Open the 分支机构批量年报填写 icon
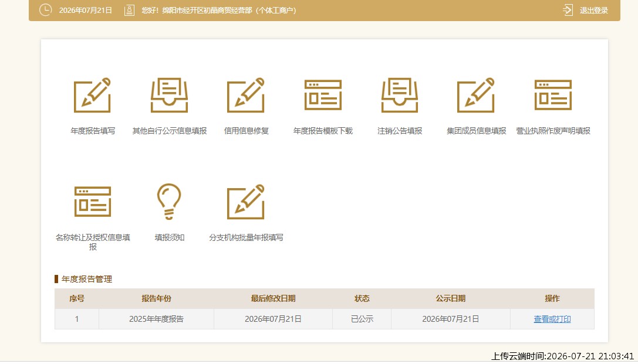This screenshot has width=638, height=364. coord(246,202)
